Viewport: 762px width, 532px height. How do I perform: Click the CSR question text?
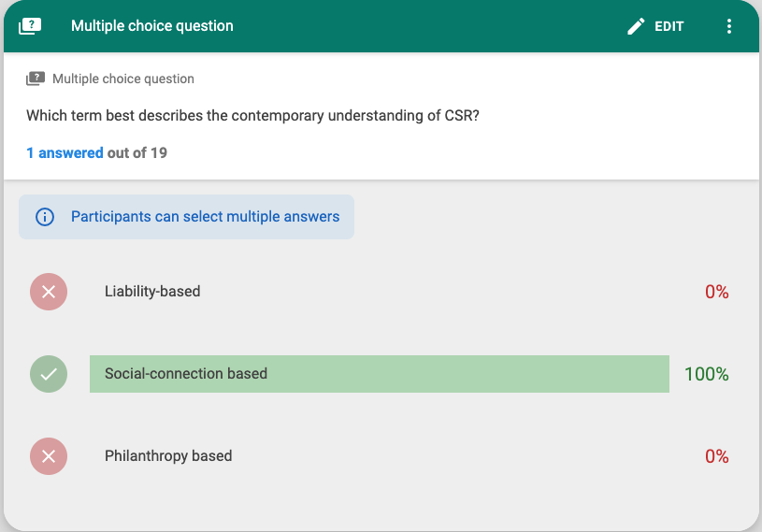(252, 116)
